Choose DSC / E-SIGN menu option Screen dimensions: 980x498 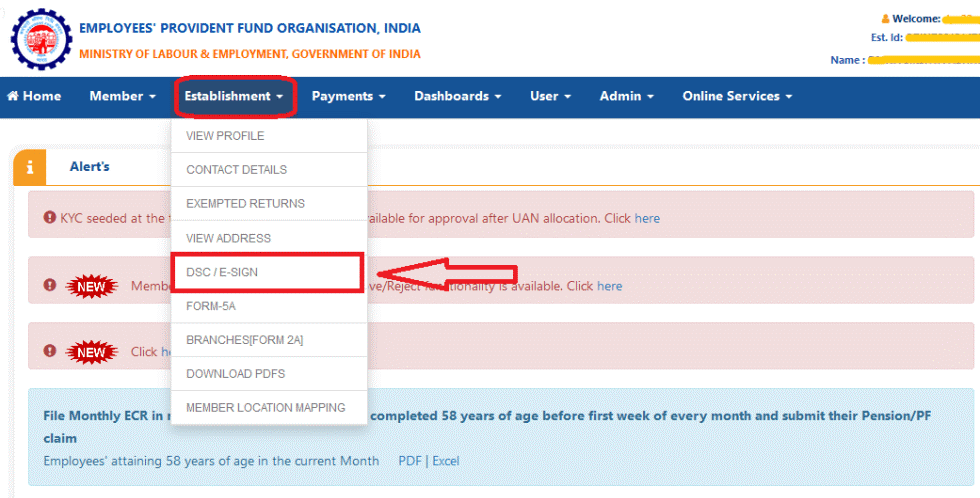pyautogui.click(x=268, y=272)
